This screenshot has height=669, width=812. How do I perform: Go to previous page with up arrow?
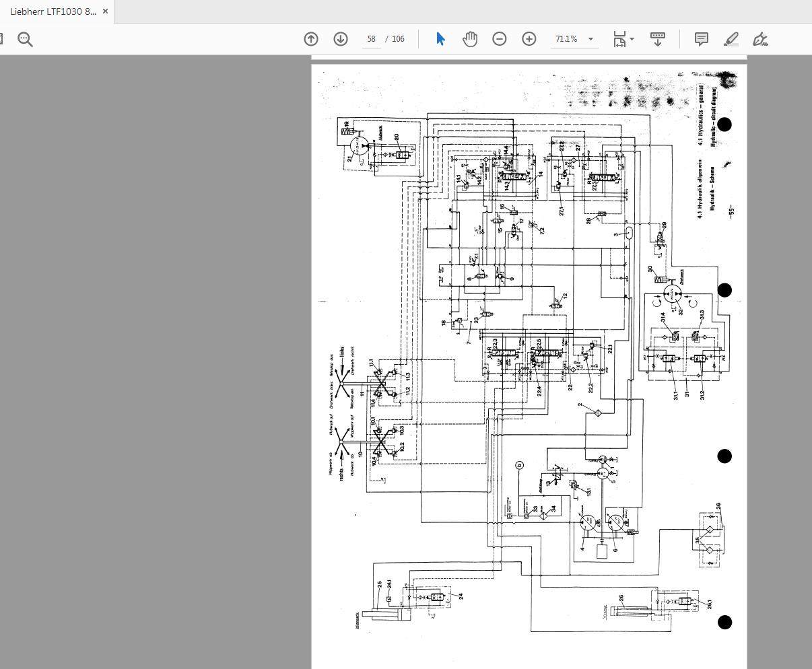click(311, 39)
